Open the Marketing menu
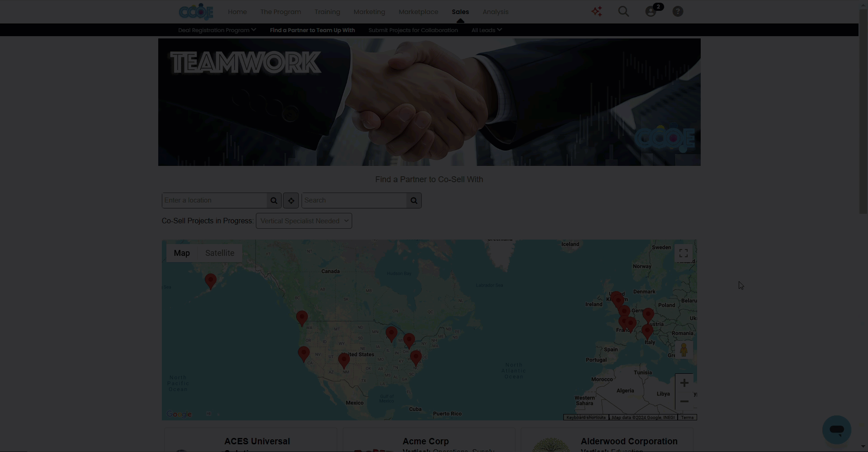The height and width of the screenshot is (452, 868). point(369,12)
